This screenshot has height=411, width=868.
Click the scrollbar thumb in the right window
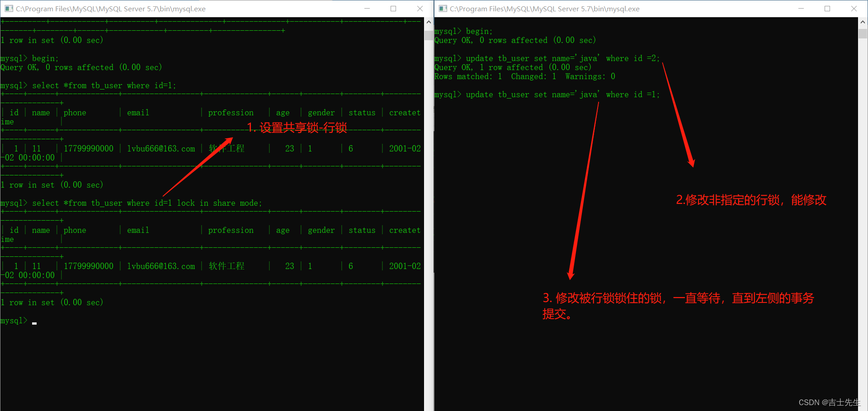pyautogui.click(x=863, y=33)
